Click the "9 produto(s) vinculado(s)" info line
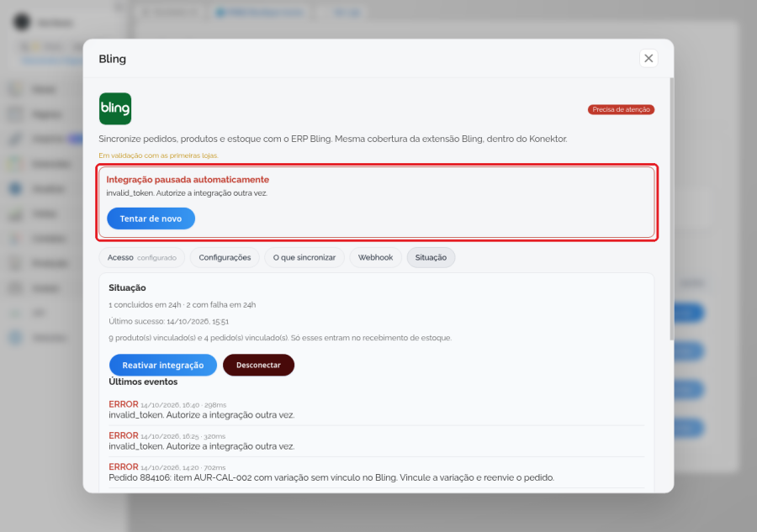This screenshot has height=532, width=757. (x=280, y=338)
